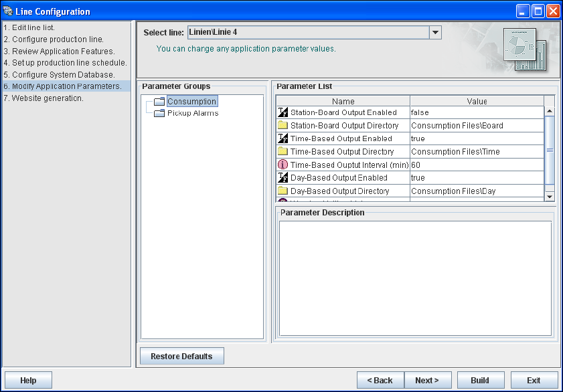
Task: Click the folder icon of Day-Based Output Directory
Action: [283, 191]
